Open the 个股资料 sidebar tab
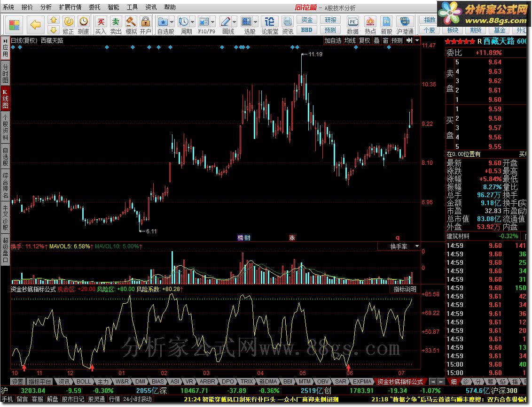 pos(6,127)
